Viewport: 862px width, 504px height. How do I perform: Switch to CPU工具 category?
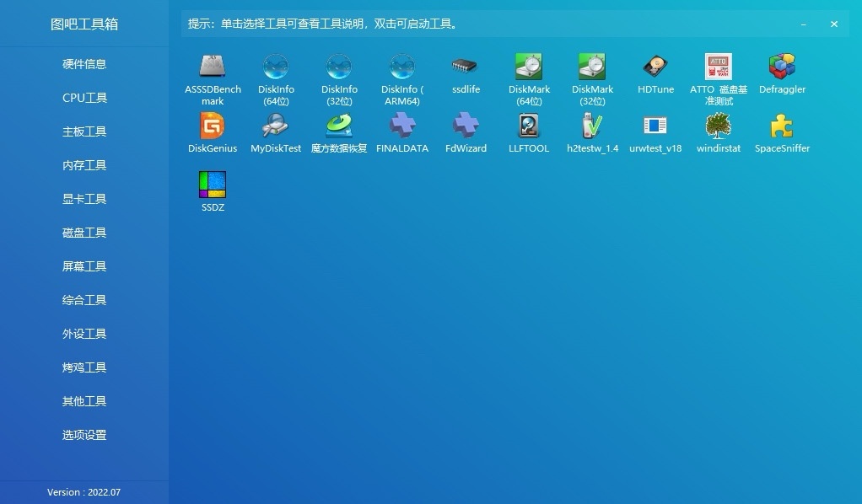pos(84,98)
